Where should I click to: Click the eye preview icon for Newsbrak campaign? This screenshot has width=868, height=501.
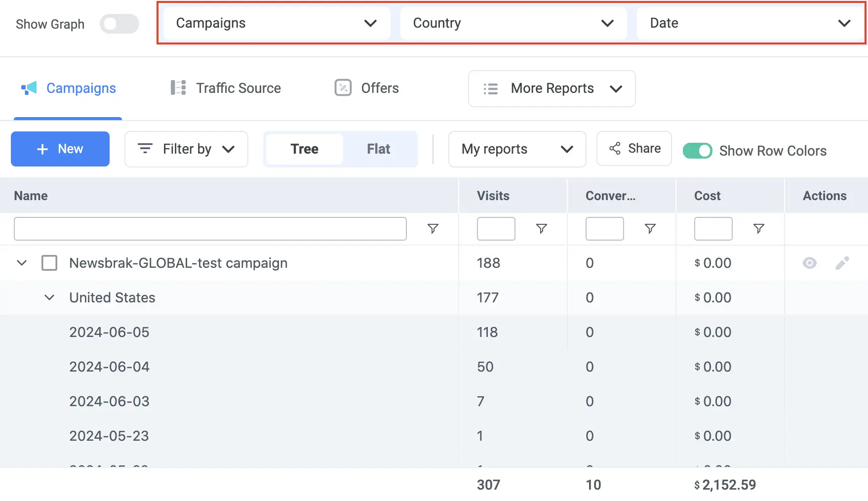click(x=810, y=263)
